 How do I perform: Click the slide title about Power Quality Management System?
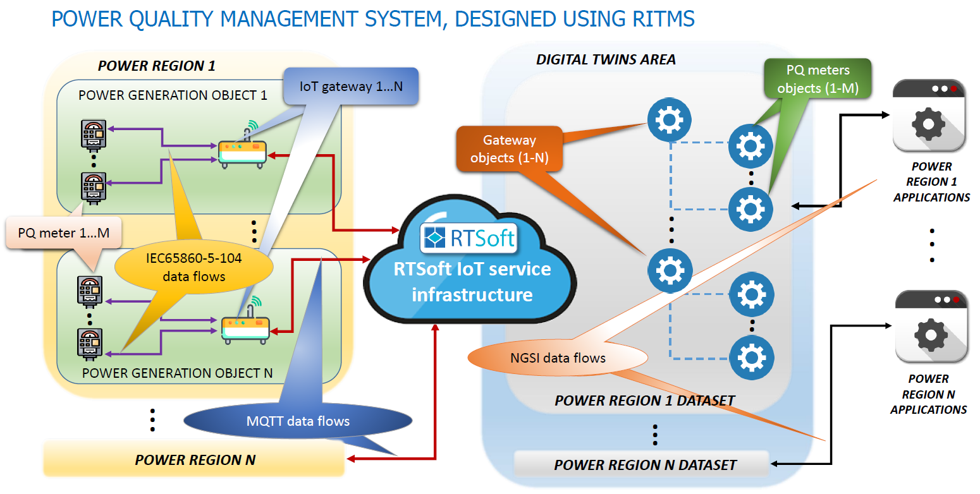(373, 18)
